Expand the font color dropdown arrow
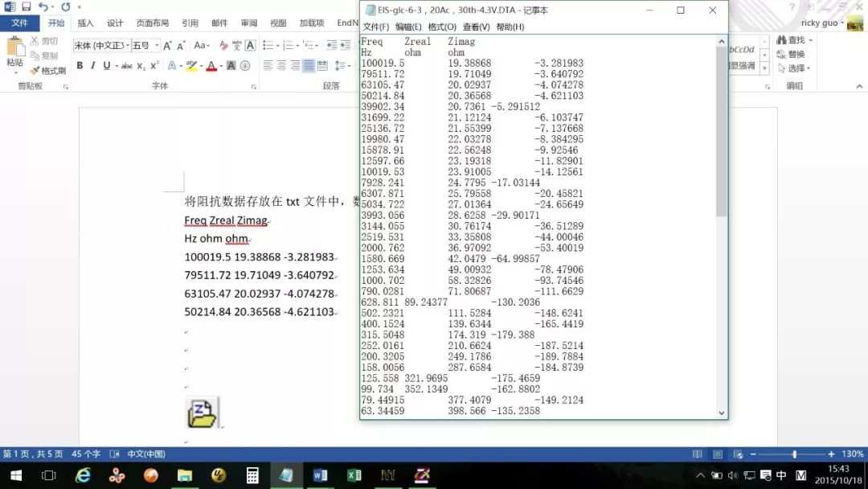Image resolution: width=868 pixels, height=489 pixels. point(221,66)
